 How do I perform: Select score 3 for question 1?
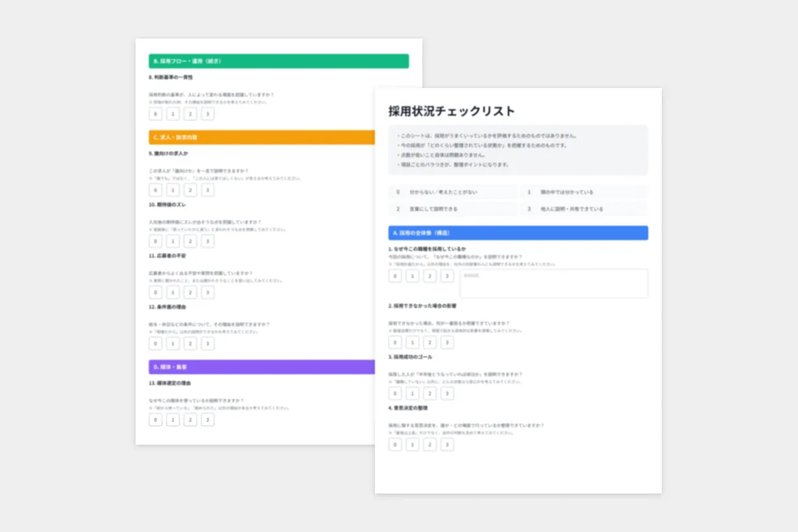(x=447, y=276)
